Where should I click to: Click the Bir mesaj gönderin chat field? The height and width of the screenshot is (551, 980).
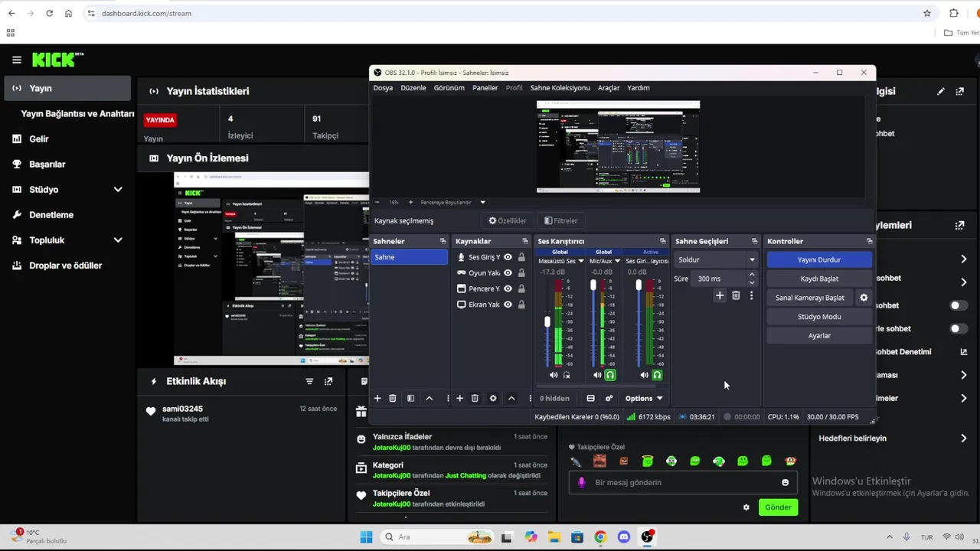click(x=682, y=482)
